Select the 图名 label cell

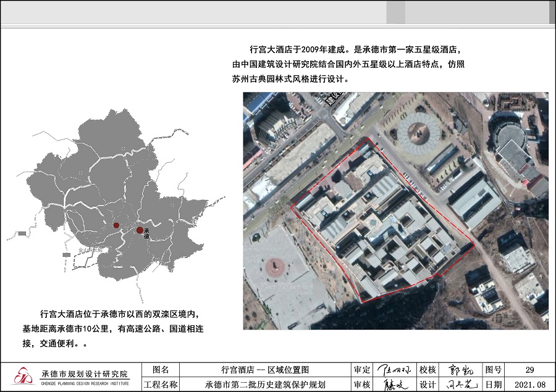pyautogui.click(x=160, y=370)
